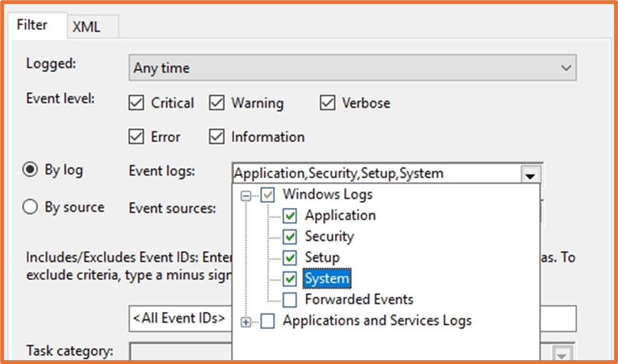Check Applications and Services Logs checkbox
618x364 pixels.
268,321
